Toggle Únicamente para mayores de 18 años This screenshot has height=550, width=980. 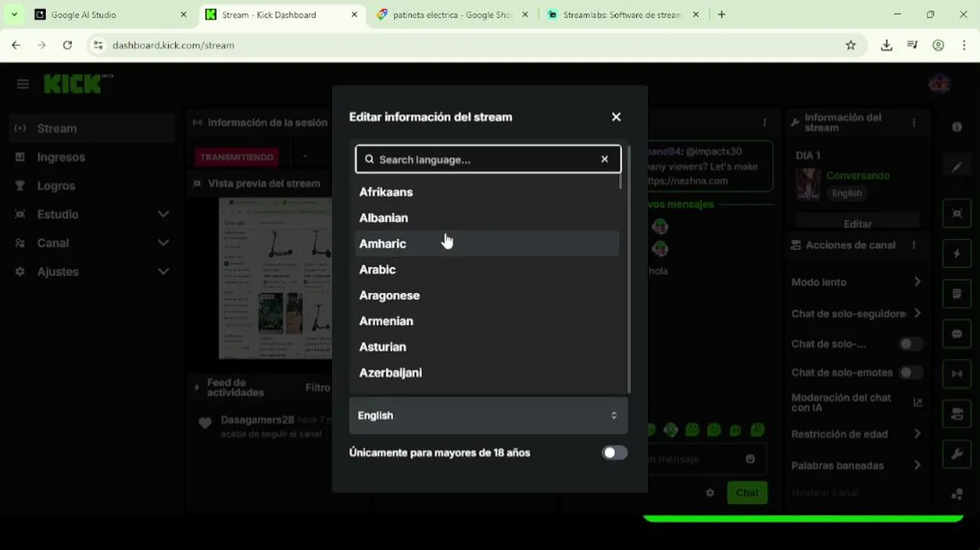coord(614,453)
